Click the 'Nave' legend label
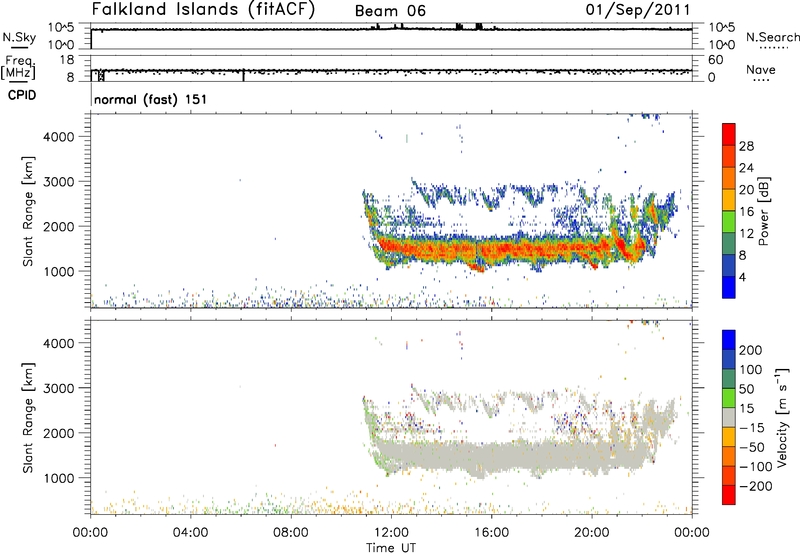The height and width of the screenshot is (554, 800). pyautogui.click(x=761, y=69)
